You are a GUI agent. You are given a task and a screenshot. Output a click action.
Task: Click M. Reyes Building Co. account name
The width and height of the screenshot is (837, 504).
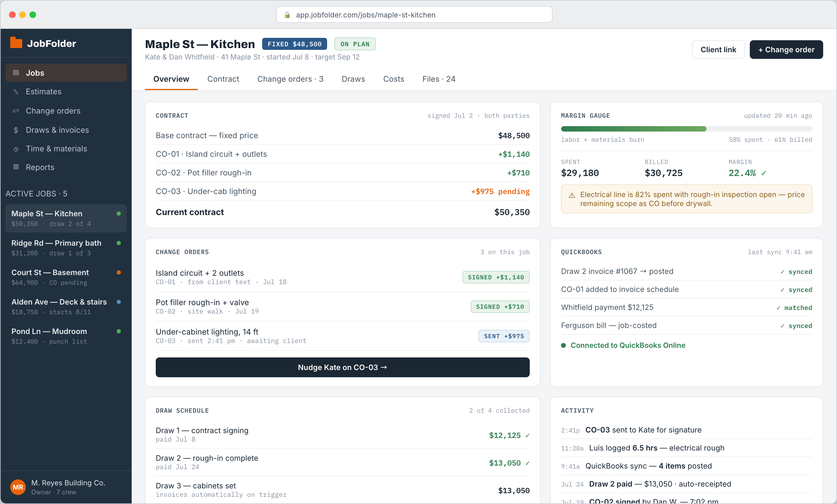tap(68, 483)
